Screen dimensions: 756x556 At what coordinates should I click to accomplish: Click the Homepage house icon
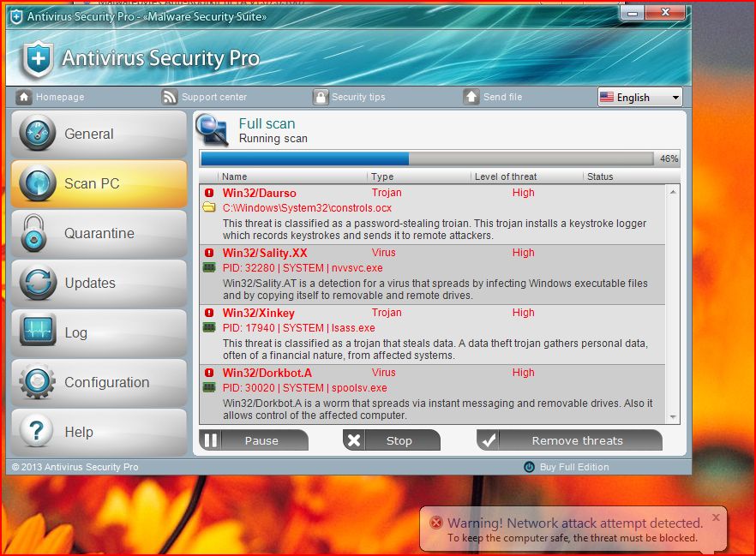[24, 97]
